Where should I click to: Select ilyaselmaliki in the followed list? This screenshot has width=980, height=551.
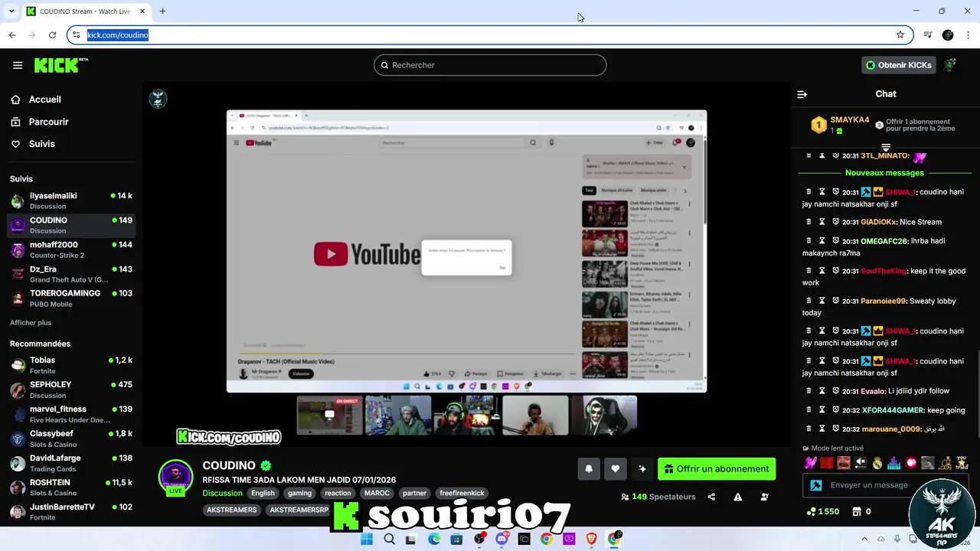coord(72,201)
